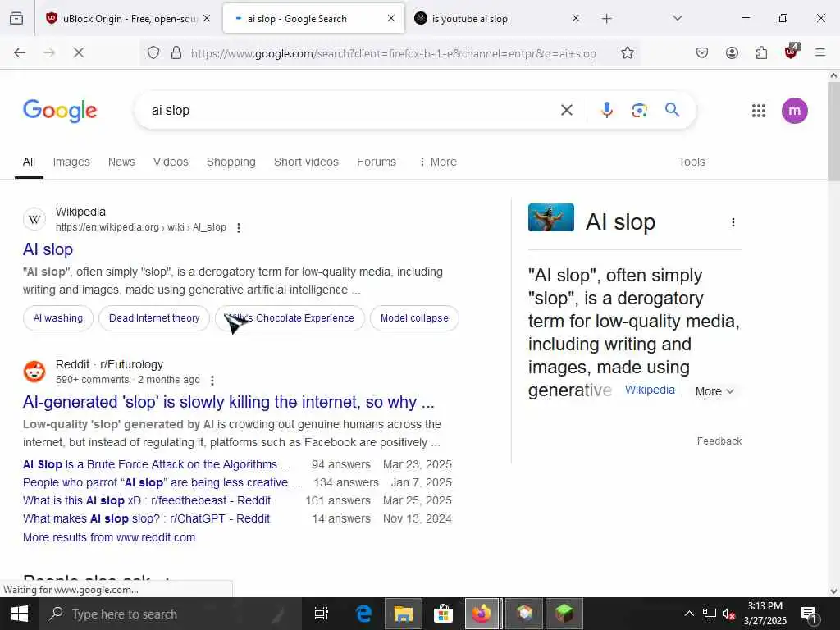This screenshot has height=630, width=840.
Task: Open 'AI Slop is a Brute Force Attack' link
Action: (x=156, y=464)
